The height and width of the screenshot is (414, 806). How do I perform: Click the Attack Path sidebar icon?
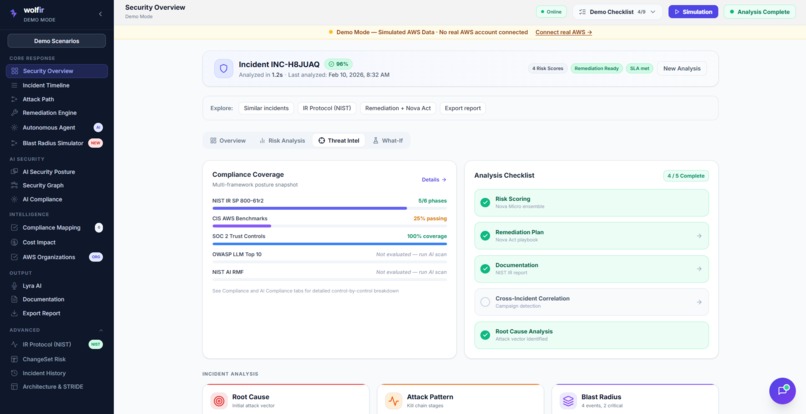pyautogui.click(x=14, y=99)
